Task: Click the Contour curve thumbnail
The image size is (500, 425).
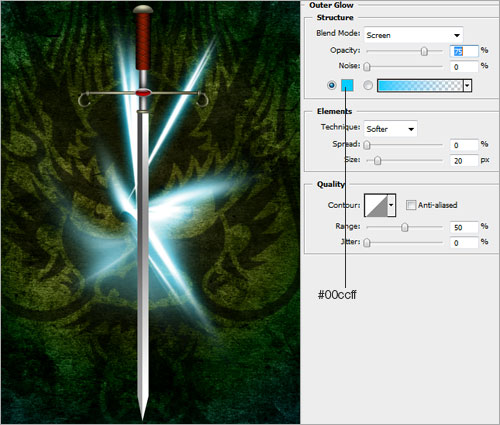Action: (x=376, y=205)
